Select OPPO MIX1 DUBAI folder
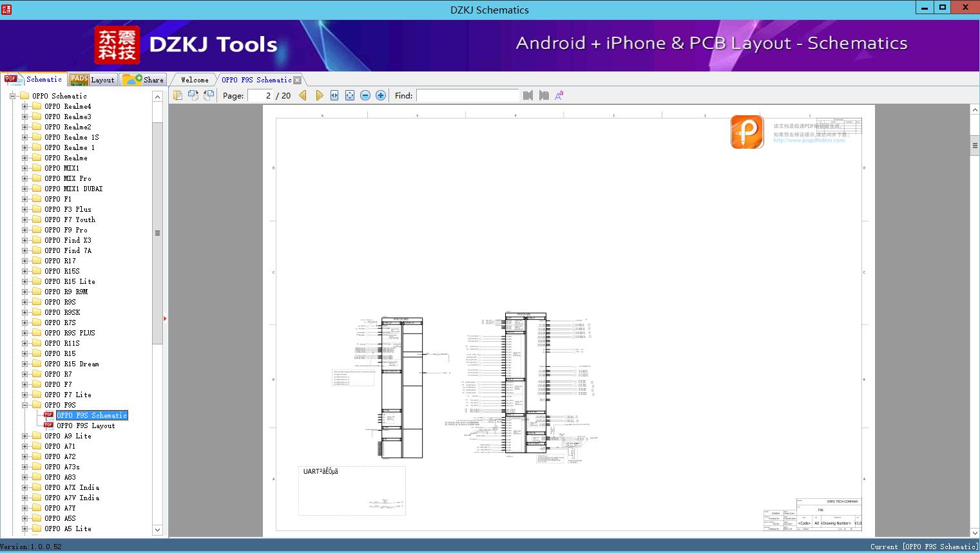The width and height of the screenshot is (980, 553). [73, 189]
